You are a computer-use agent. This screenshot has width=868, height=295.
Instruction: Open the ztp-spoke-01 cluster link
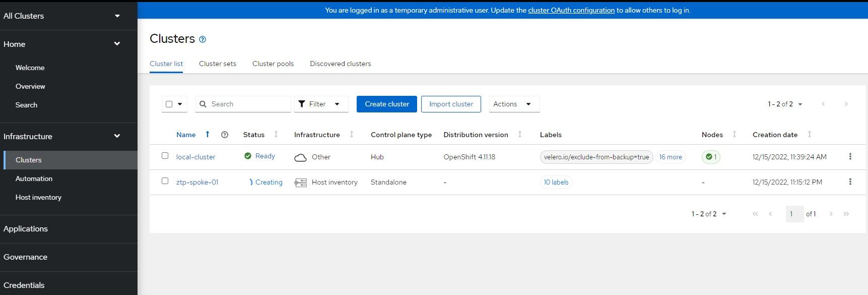pos(197,182)
